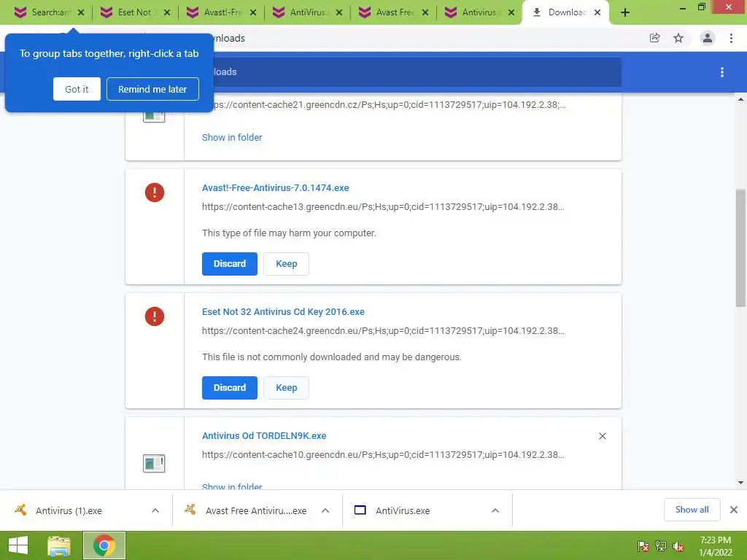Click AntiVirus.exe window icon on shelf
The width and height of the screenshot is (747, 560).
coord(360,510)
